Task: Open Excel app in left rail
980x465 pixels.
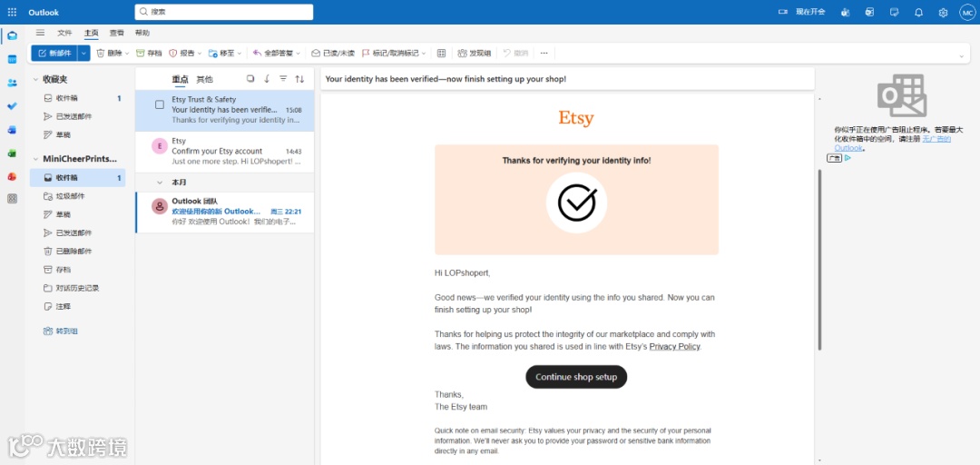Action: point(12,153)
